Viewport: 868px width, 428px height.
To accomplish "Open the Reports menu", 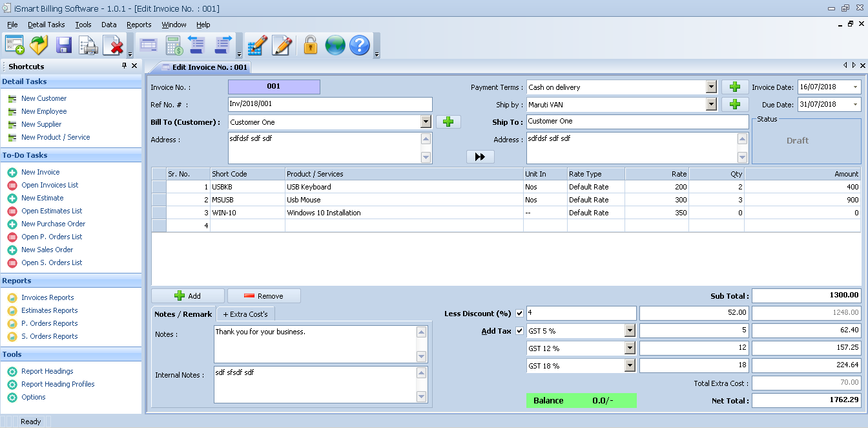I will click(139, 25).
